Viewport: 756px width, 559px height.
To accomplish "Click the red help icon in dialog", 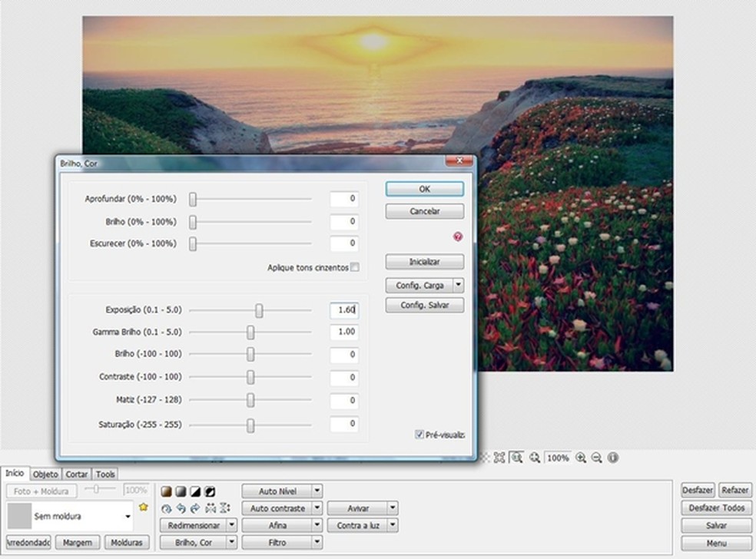I will click(459, 237).
